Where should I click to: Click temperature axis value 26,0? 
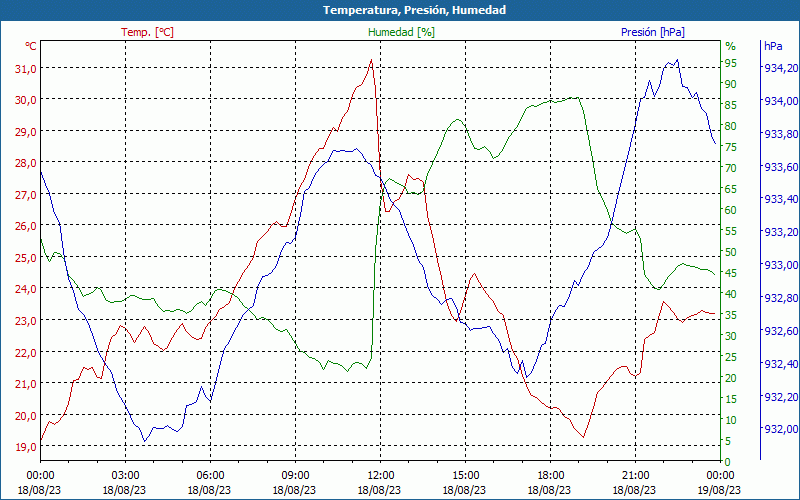click(26, 226)
